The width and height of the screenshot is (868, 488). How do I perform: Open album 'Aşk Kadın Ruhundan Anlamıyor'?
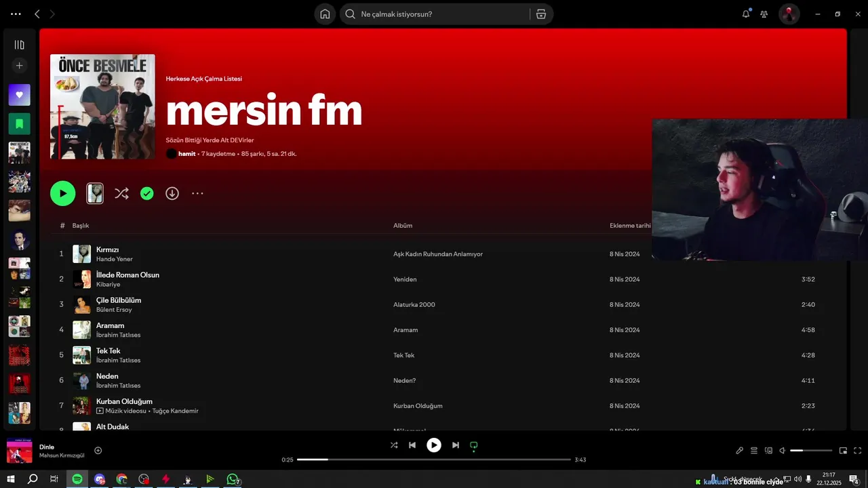click(x=438, y=254)
